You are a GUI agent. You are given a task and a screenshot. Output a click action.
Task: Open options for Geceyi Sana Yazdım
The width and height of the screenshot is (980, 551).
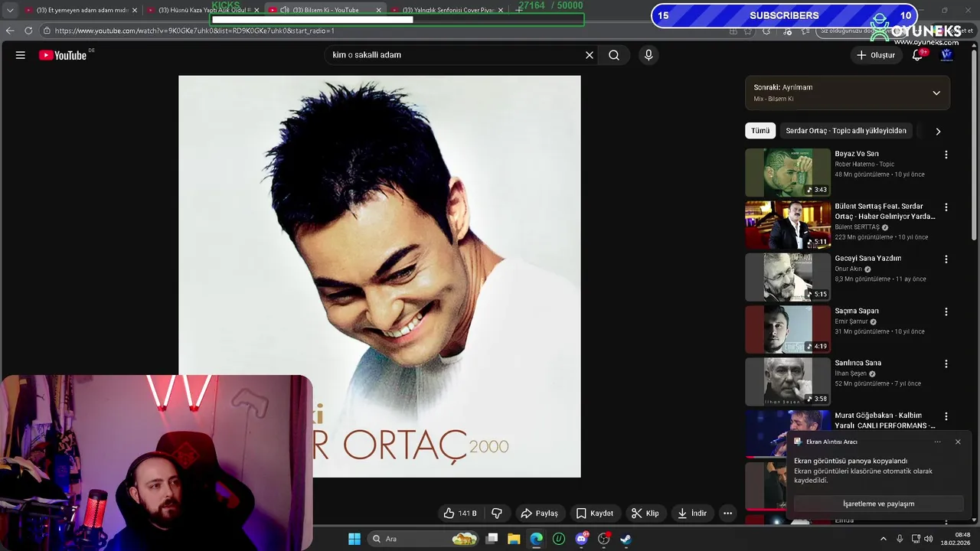[x=946, y=259]
